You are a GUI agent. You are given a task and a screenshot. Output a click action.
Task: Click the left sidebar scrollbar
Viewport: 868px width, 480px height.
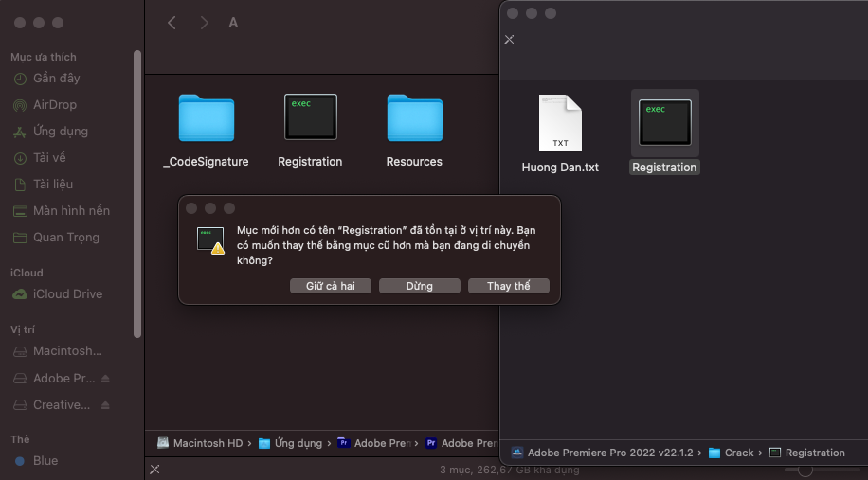(x=137, y=193)
